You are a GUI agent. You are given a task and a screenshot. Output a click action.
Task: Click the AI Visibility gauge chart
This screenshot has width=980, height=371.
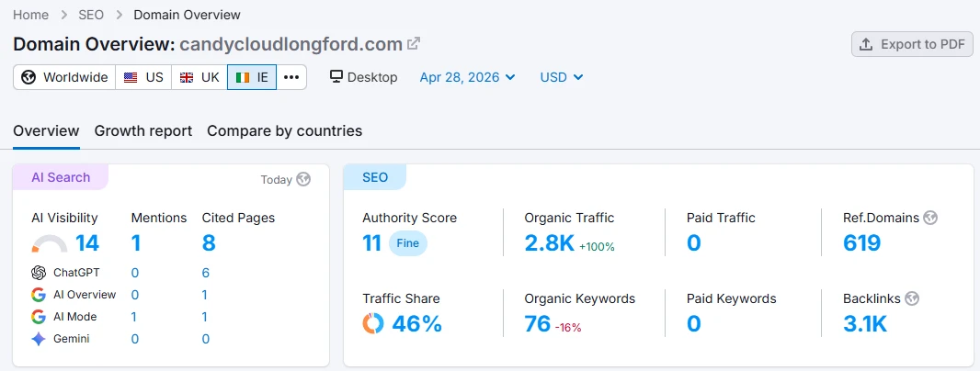pyautogui.click(x=50, y=243)
